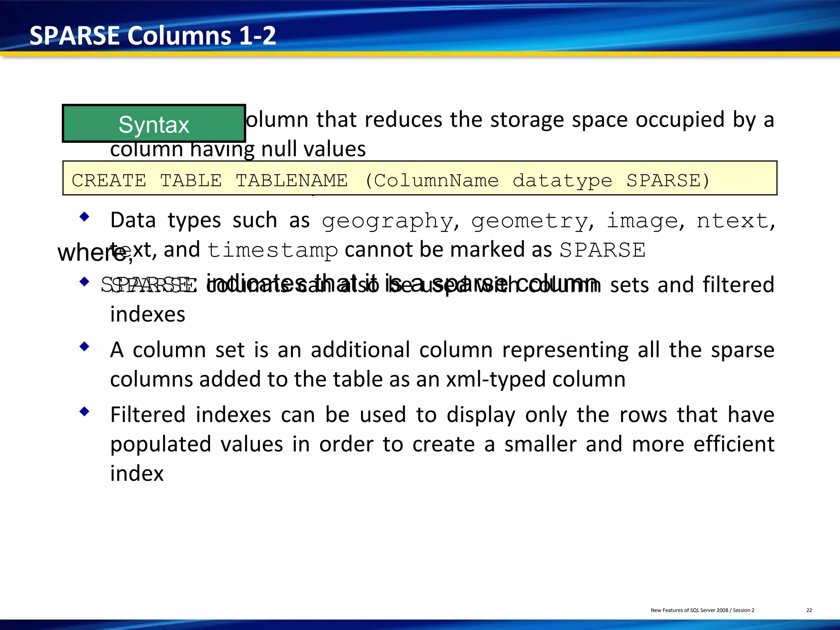This screenshot has width=840, height=630.
Task: Select the line with geography, geometry, image
Action: click(x=442, y=221)
